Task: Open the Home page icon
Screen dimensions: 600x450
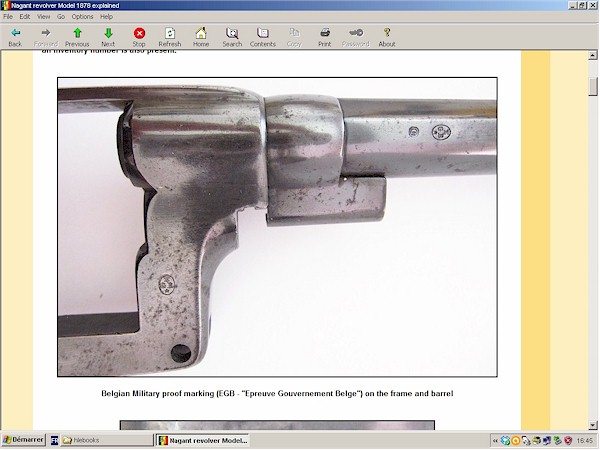Action: point(201,33)
